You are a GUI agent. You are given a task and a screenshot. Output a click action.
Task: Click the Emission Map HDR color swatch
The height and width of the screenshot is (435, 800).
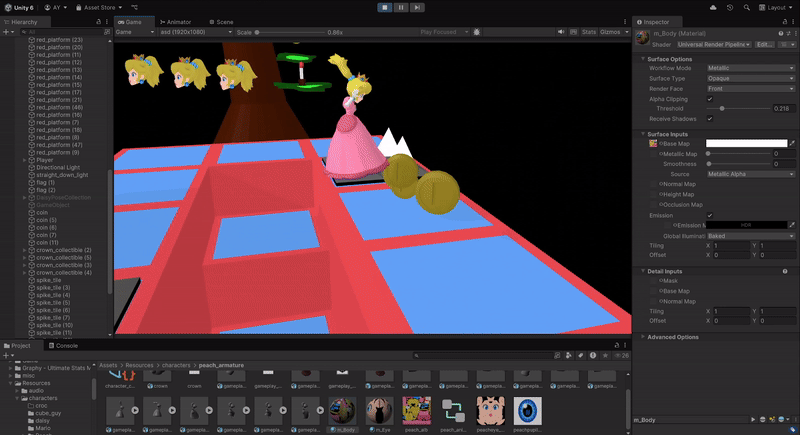coord(746,225)
